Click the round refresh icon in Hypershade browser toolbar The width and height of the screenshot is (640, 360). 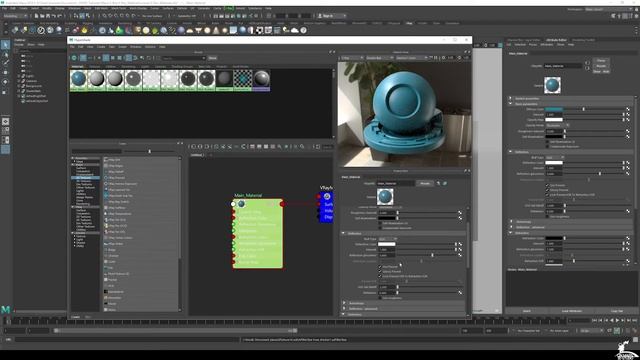(x=74, y=58)
